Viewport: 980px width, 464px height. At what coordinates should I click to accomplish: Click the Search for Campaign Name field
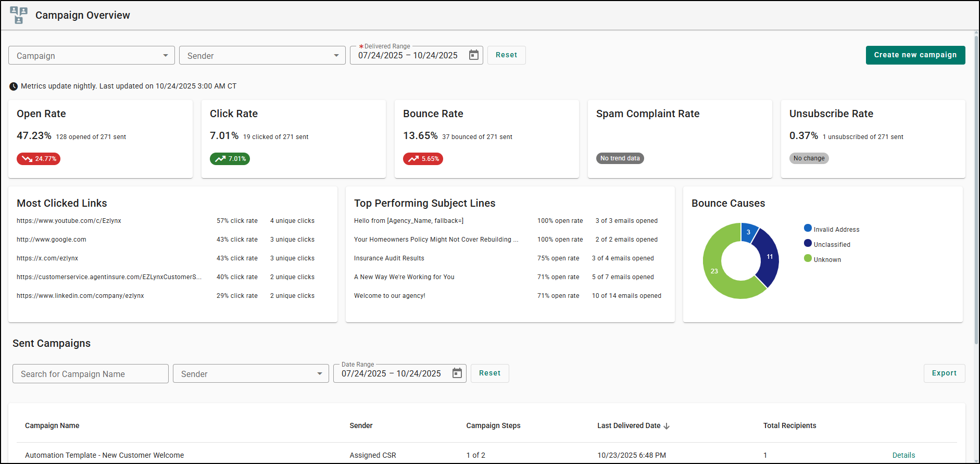click(x=91, y=373)
